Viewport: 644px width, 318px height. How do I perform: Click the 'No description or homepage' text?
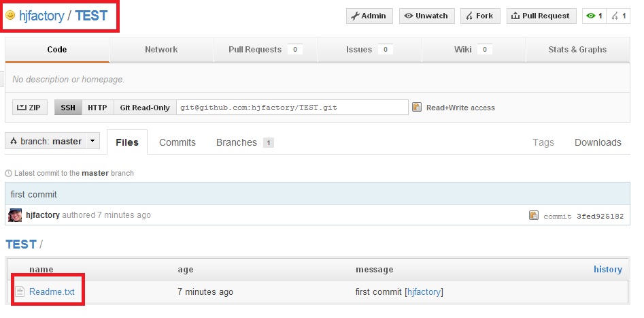69,80
